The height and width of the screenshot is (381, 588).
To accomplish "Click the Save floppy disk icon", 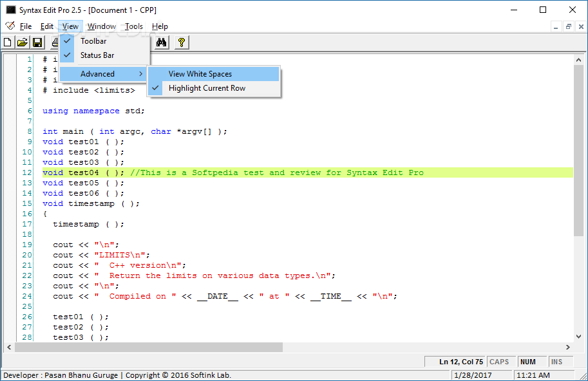I will tap(37, 42).
